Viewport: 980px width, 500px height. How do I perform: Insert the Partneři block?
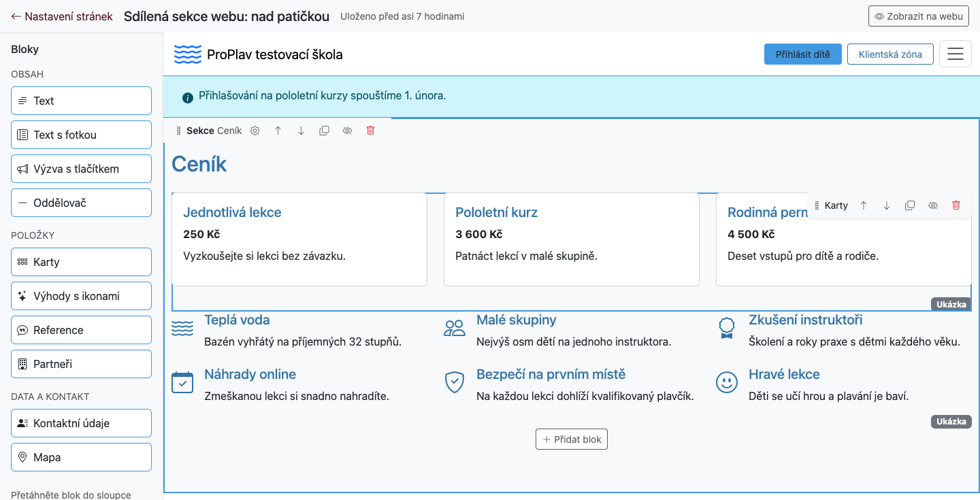[x=81, y=364]
